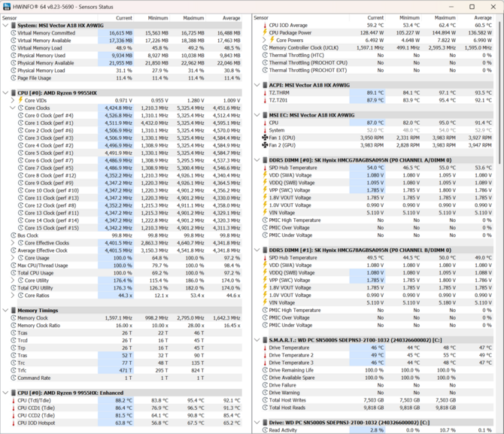Expand the Core Ratios row
Screen dimensions: 504x434
pos(13,296)
